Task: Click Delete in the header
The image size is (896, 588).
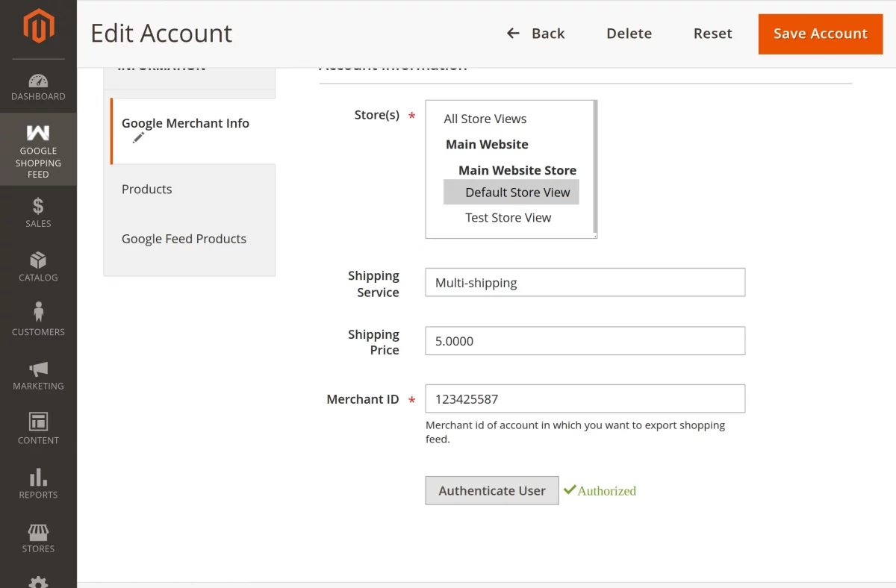Action: (x=629, y=34)
